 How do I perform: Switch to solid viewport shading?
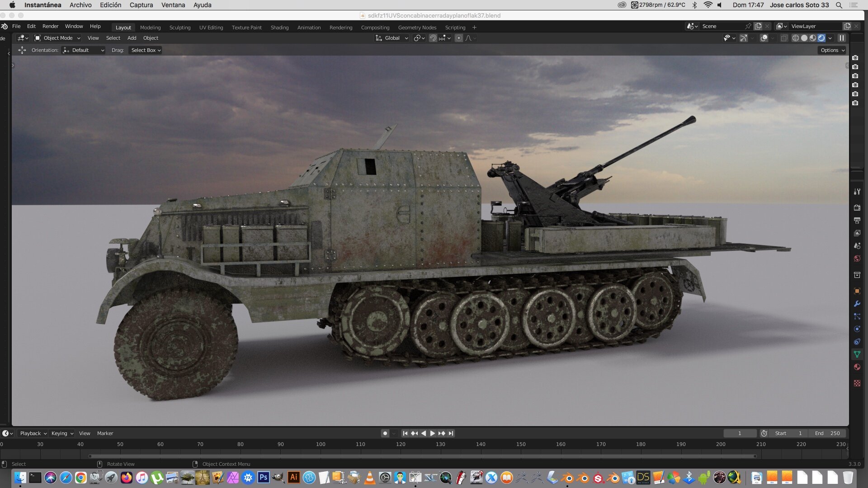[804, 38]
